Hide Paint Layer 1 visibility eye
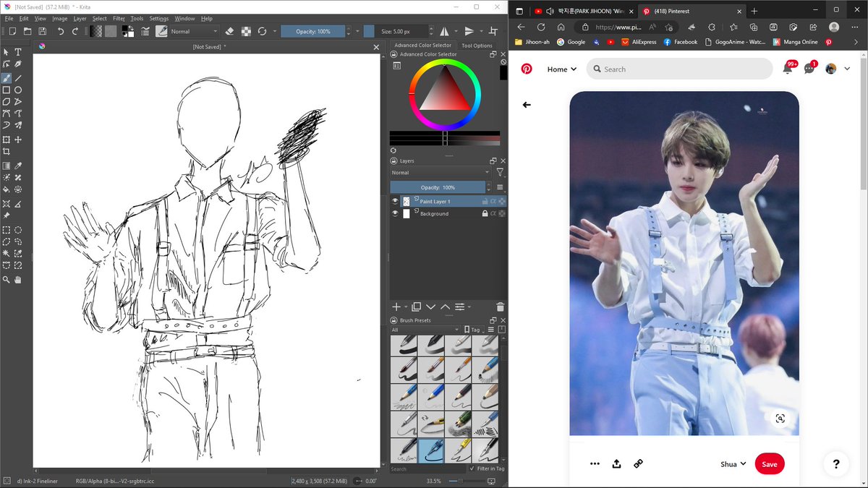The image size is (868, 488). [x=395, y=201]
